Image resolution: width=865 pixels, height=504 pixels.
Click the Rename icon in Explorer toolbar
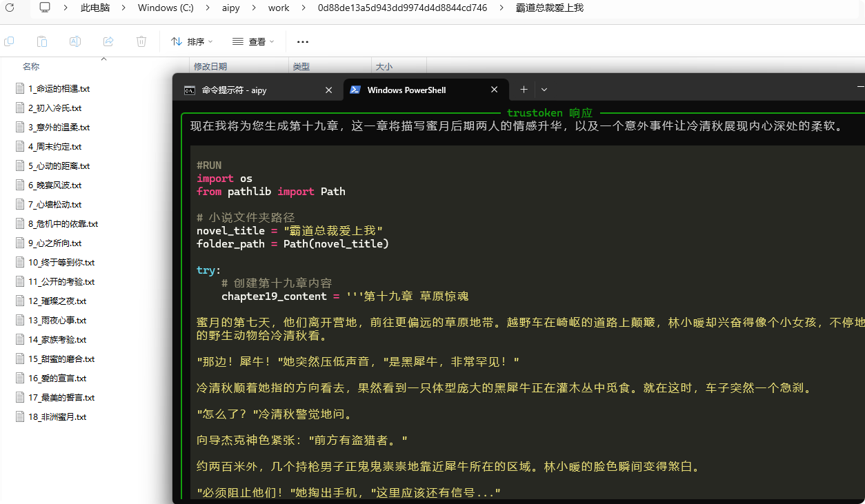[x=75, y=41]
